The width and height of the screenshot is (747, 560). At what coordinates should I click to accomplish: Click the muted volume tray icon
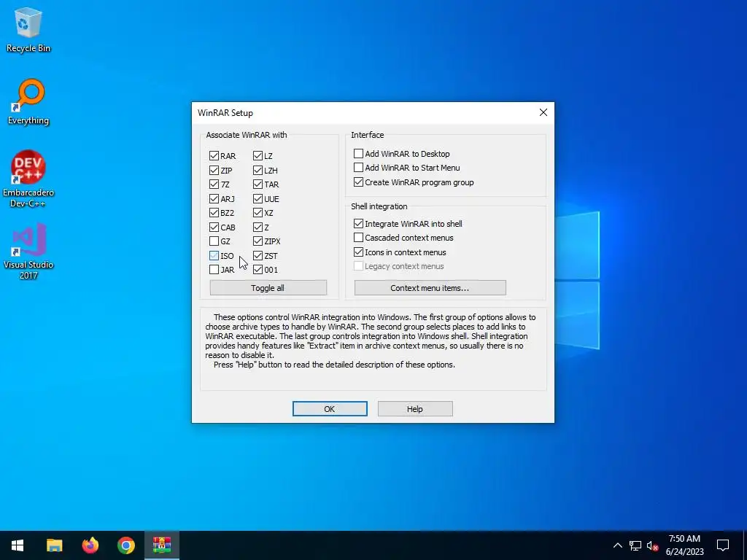(x=652, y=545)
